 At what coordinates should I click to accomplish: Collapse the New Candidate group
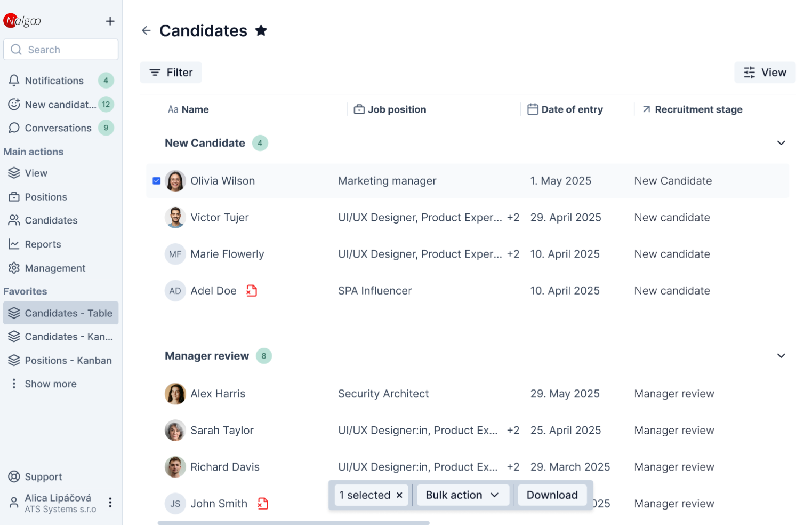(781, 143)
